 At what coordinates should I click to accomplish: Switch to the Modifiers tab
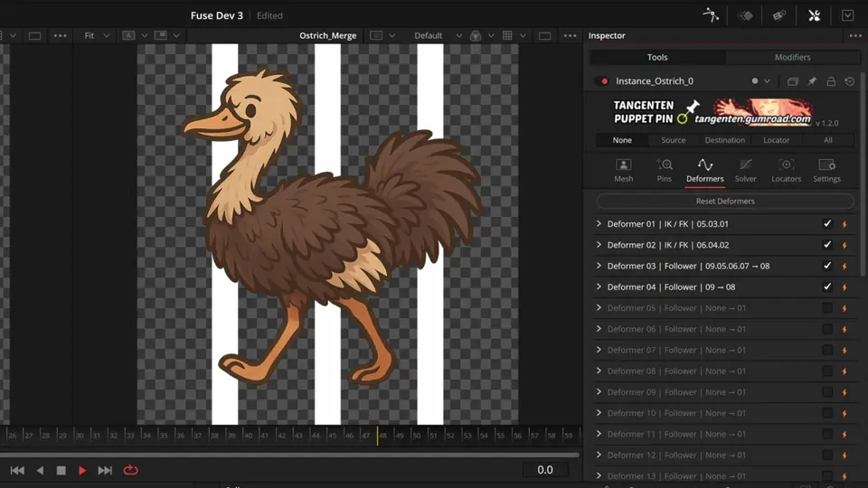792,57
